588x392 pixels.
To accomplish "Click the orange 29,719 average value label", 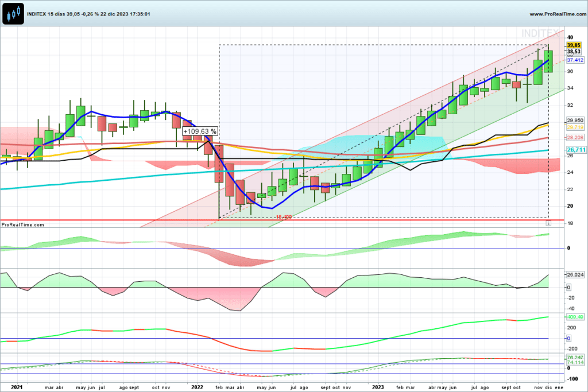I will point(575,127).
